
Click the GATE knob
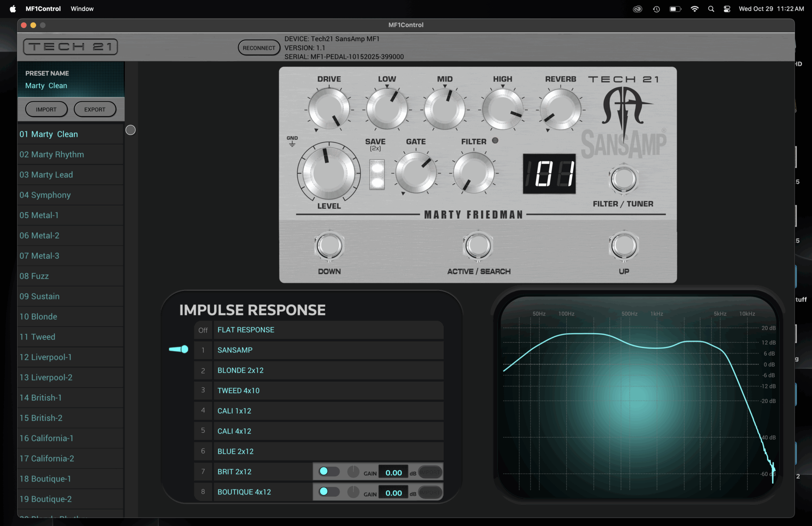pos(416,173)
